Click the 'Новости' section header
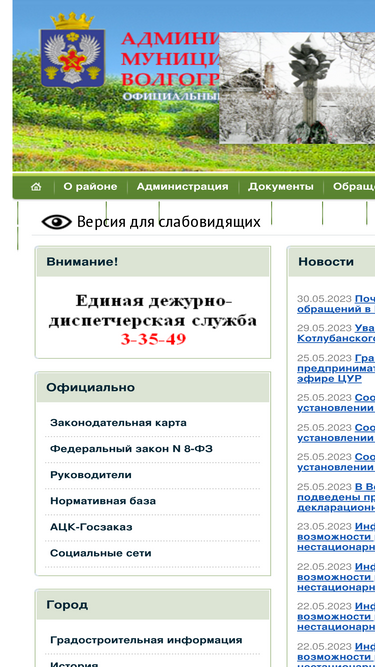Screen dimensions: 375x667 pyautogui.click(x=326, y=262)
